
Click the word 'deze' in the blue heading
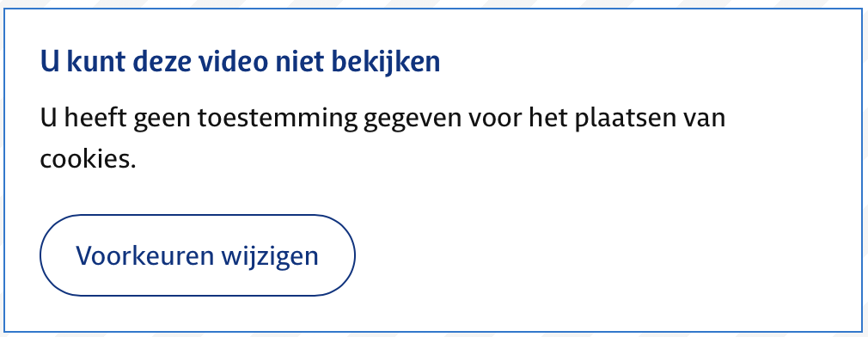click(158, 62)
